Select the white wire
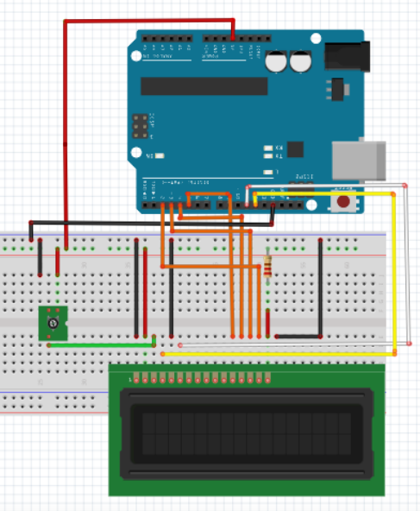The height and width of the screenshot is (511, 420). [x=407, y=264]
